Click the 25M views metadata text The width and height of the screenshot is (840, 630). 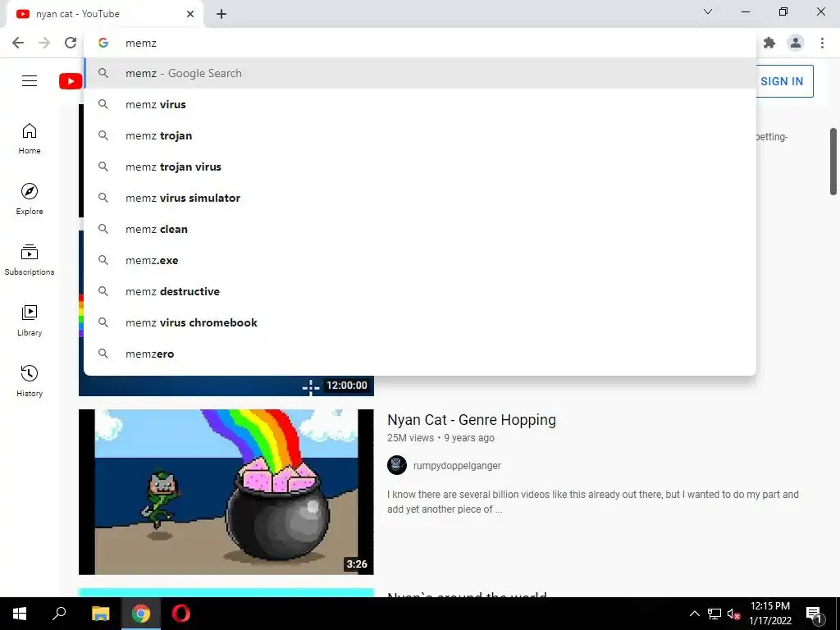coord(410,438)
